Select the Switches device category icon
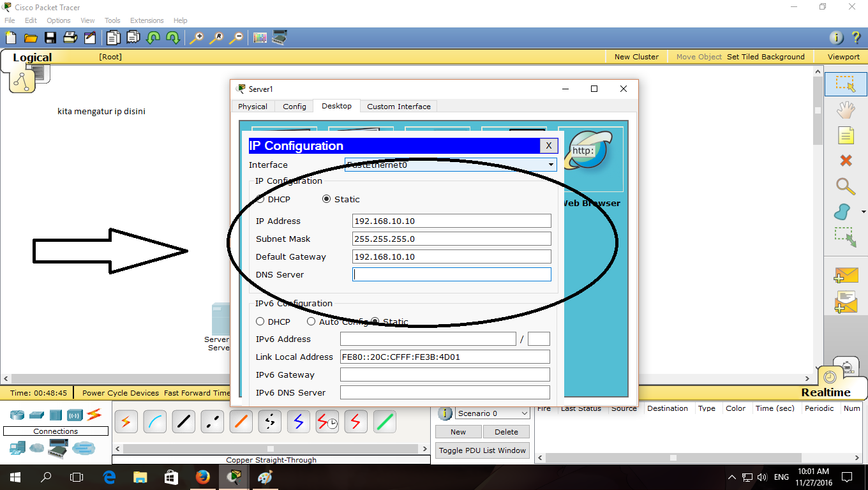Image resolution: width=868 pixels, height=490 pixels. point(36,415)
